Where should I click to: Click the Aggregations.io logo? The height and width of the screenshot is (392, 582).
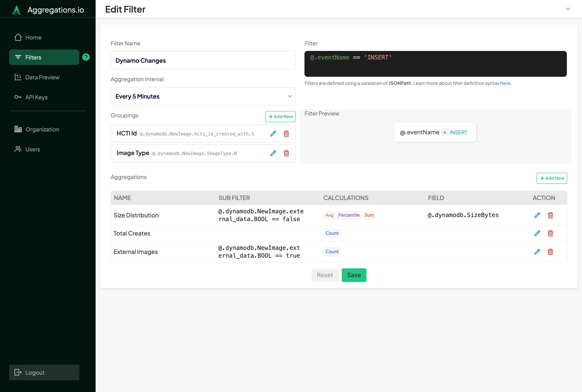point(16,10)
